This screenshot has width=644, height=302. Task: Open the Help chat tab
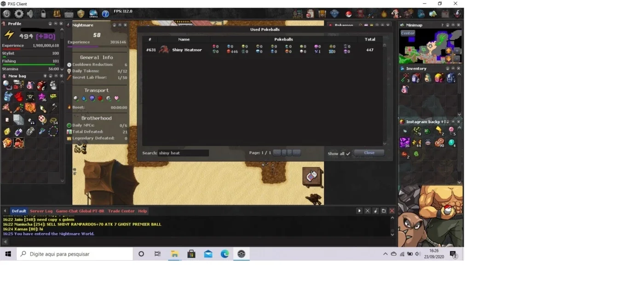click(x=143, y=211)
